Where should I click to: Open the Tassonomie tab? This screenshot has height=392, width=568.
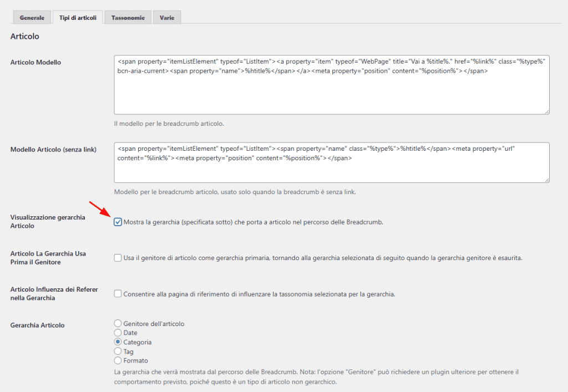pos(127,17)
